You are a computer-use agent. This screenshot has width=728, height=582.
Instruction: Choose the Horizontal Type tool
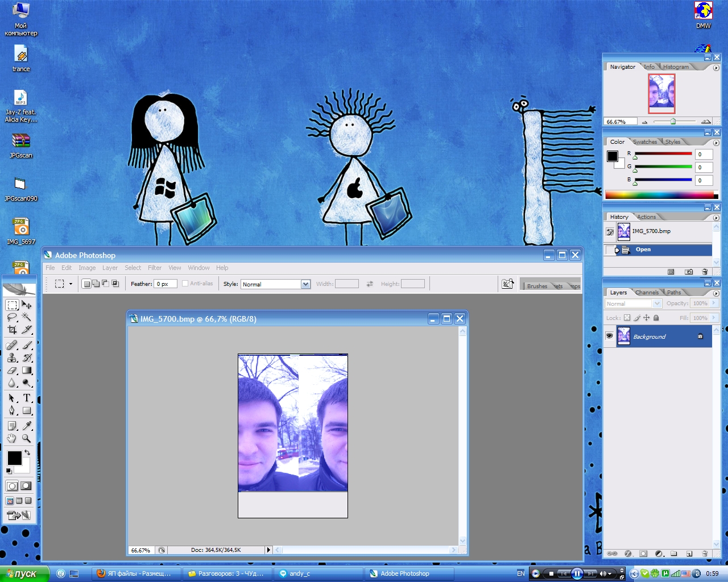(x=27, y=398)
